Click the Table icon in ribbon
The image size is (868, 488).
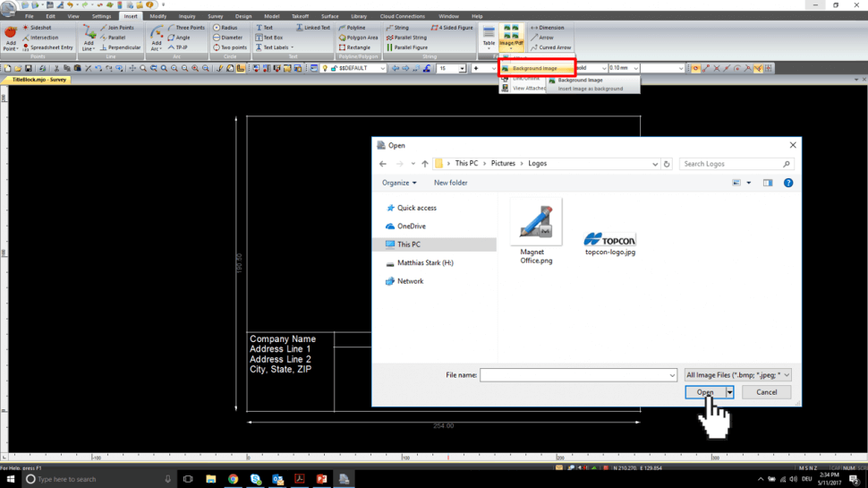(489, 36)
